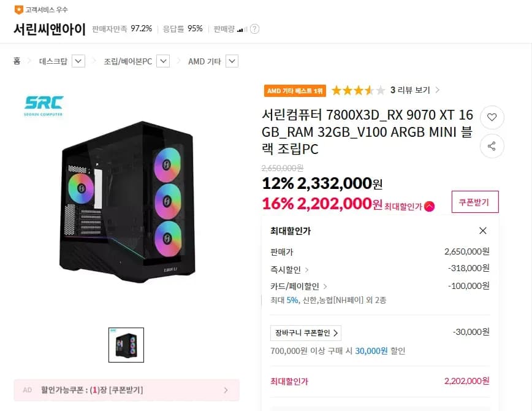Click the sales volume bar chart icon
This screenshot has height=411, width=532.
point(241,29)
